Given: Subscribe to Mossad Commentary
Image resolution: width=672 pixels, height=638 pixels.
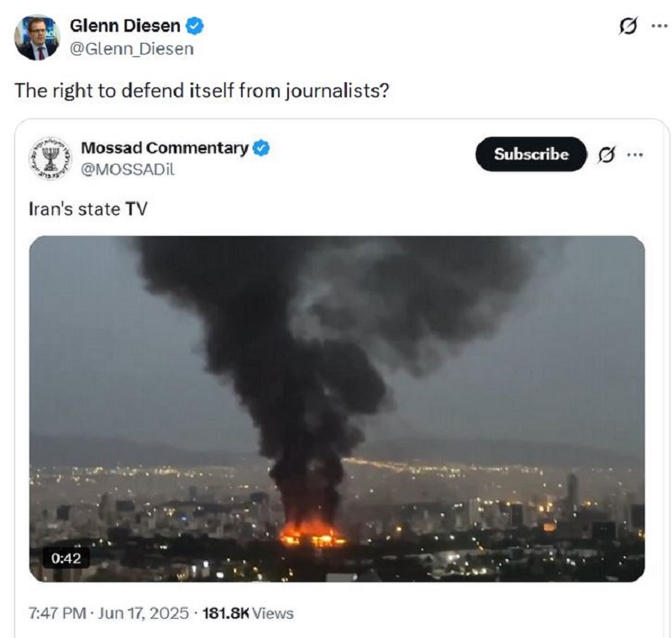Looking at the screenshot, I should 531,154.
